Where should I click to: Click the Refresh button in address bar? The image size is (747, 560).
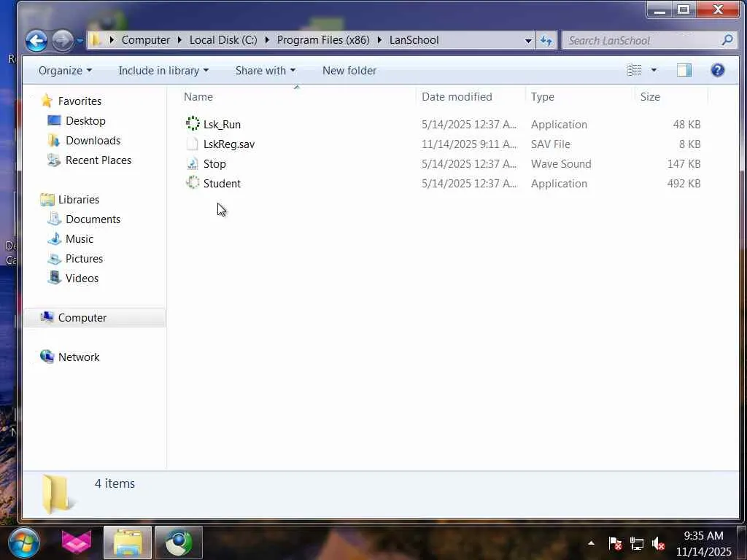click(x=546, y=41)
